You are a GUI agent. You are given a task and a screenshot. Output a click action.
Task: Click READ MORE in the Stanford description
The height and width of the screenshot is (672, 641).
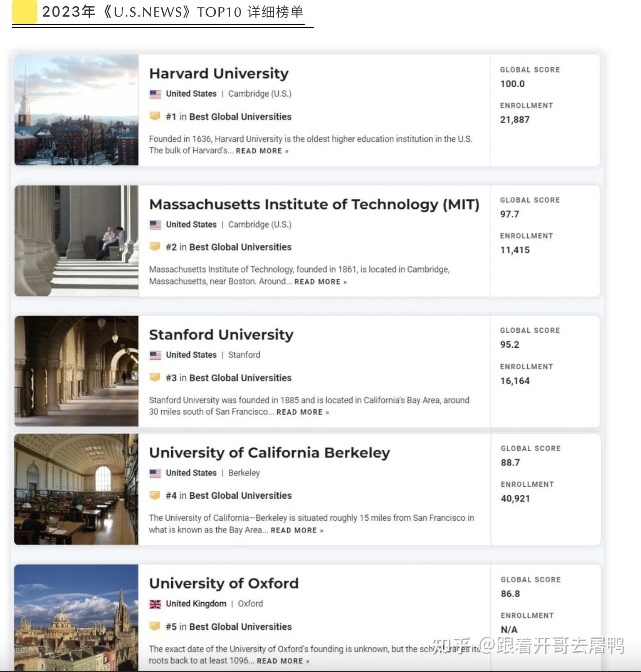(303, 412)
